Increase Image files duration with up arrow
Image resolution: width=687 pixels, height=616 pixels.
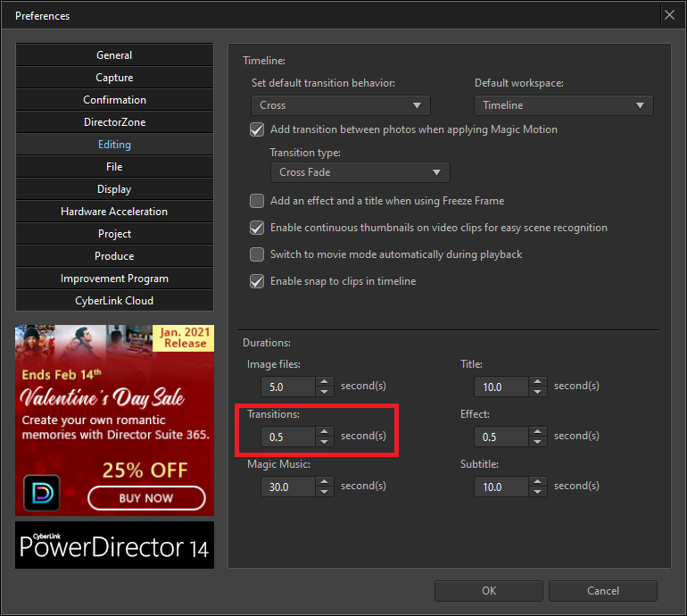click(324, 381)
